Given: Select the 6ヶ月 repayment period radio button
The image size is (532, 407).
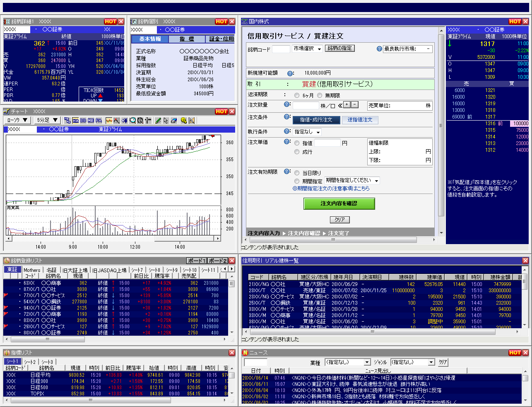Looking at the screenshot, I should coord(297,95).
